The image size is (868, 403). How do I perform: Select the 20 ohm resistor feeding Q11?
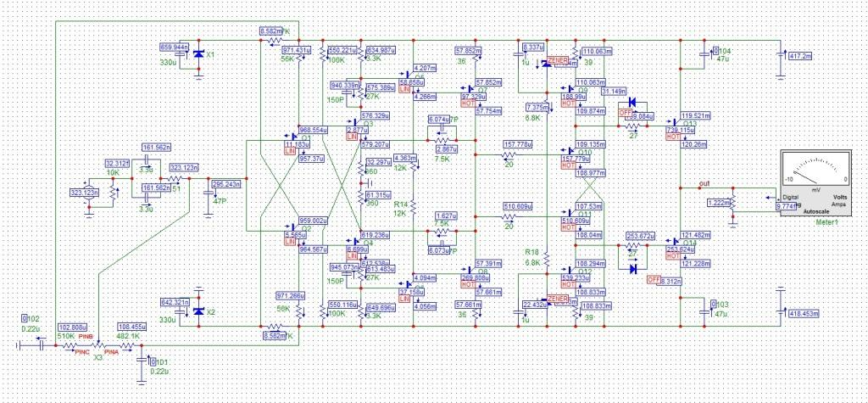pos(508,216)
